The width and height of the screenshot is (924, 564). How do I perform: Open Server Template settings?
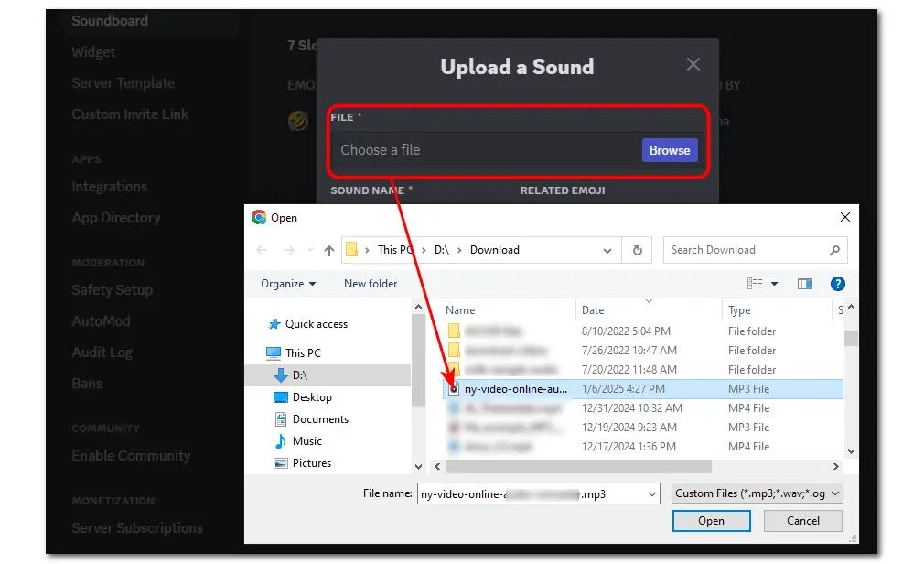[124, 83]
